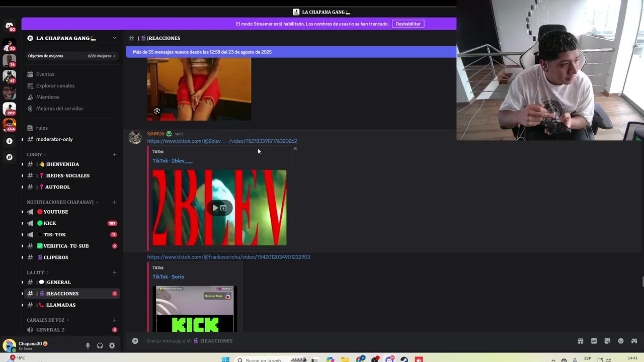Click TikTok · Sorio embed title

coord(168,277)
